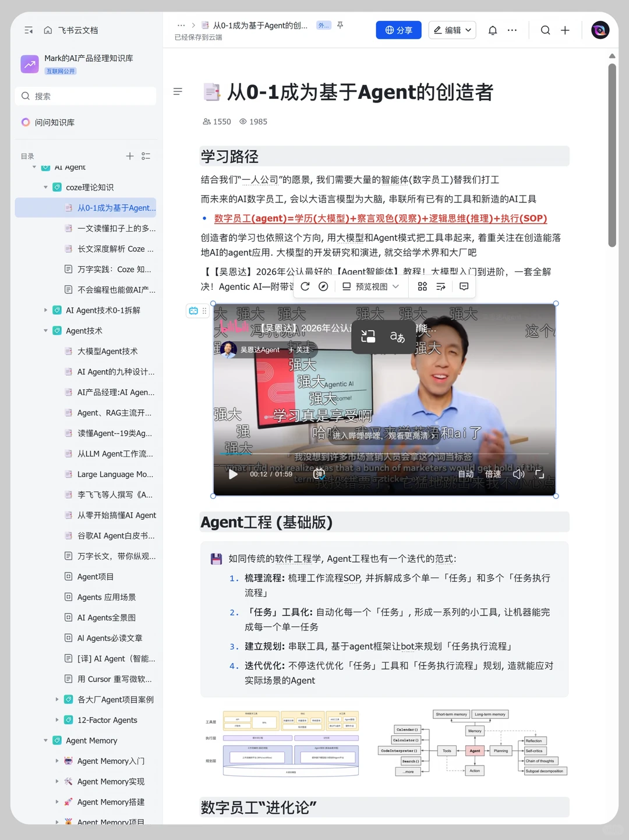Toggle the document outline icon beside title

click(178, 91)
